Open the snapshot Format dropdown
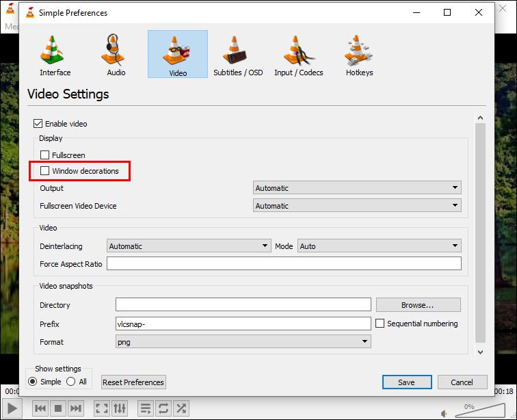Viewport: 517px width, 420px height. (243, 341)
